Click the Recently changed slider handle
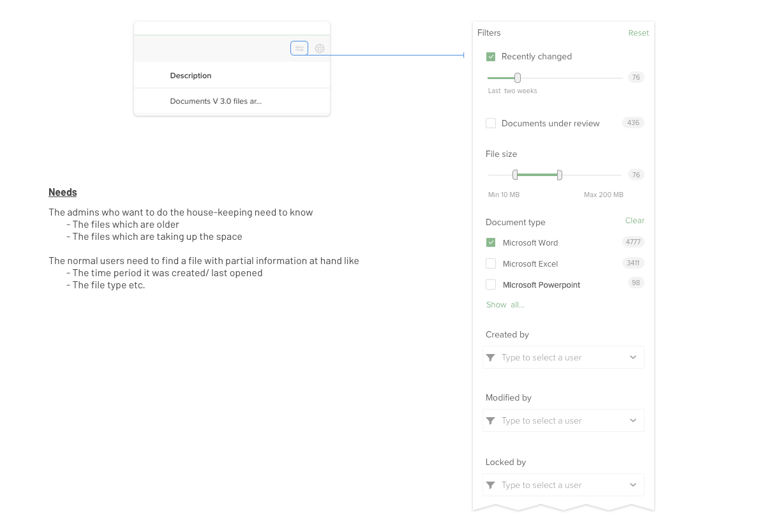This screenshot has width=762, height=532. (518, 78)
